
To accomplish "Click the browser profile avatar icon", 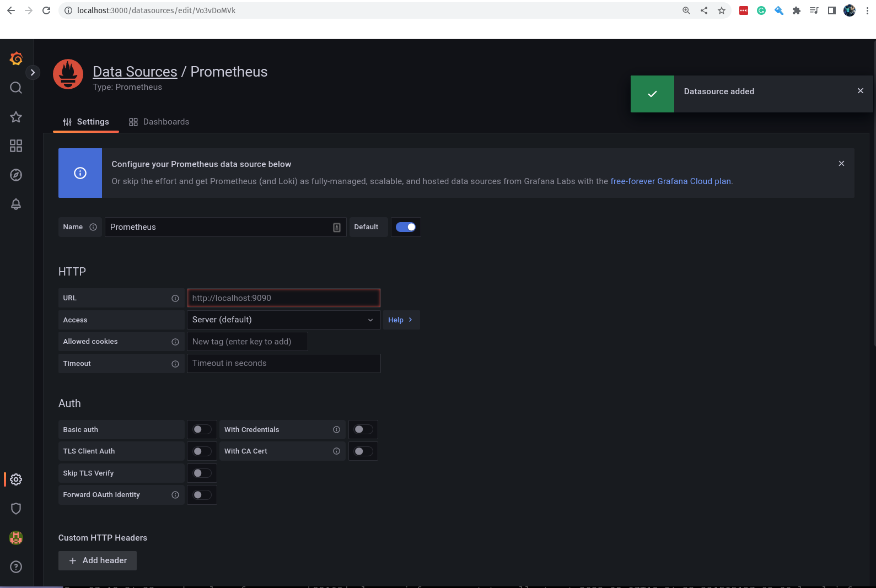I will pos(850,10).
